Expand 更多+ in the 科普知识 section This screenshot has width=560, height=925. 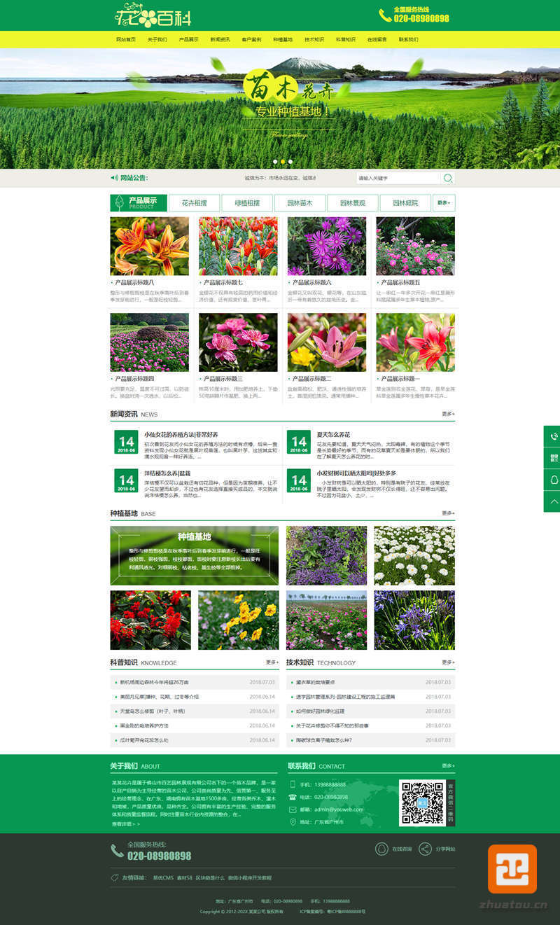tap(272, 662)
